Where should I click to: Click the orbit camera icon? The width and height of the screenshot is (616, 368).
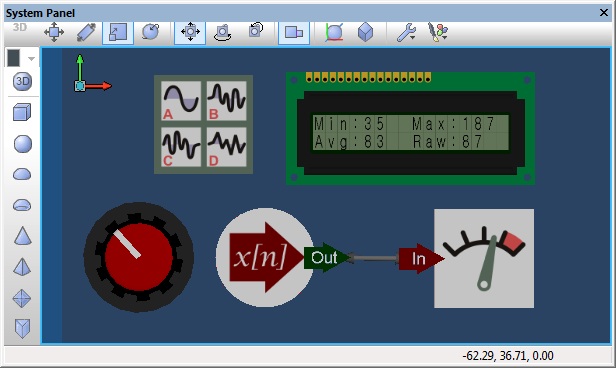223,32
